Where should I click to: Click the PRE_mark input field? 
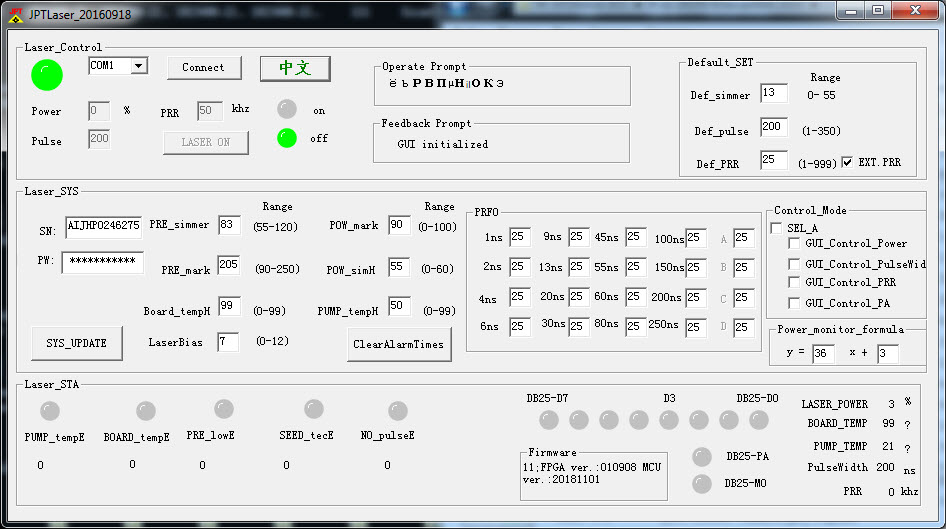229,265
